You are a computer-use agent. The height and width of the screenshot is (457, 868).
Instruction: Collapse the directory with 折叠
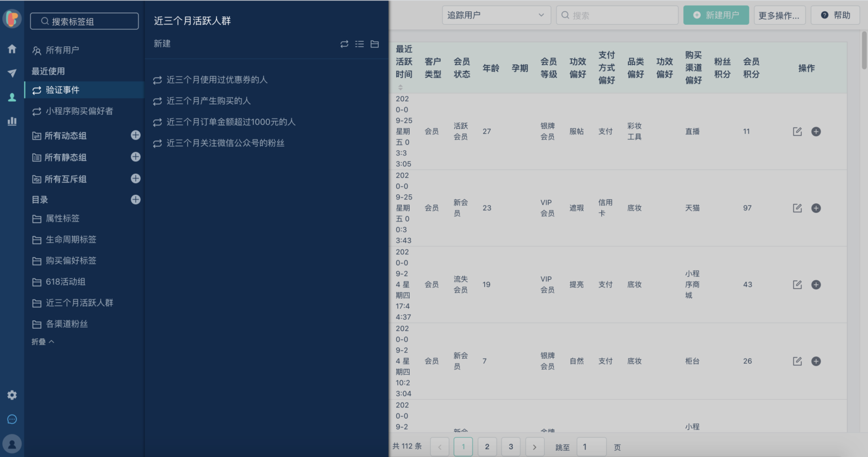(x=43, y=342)
